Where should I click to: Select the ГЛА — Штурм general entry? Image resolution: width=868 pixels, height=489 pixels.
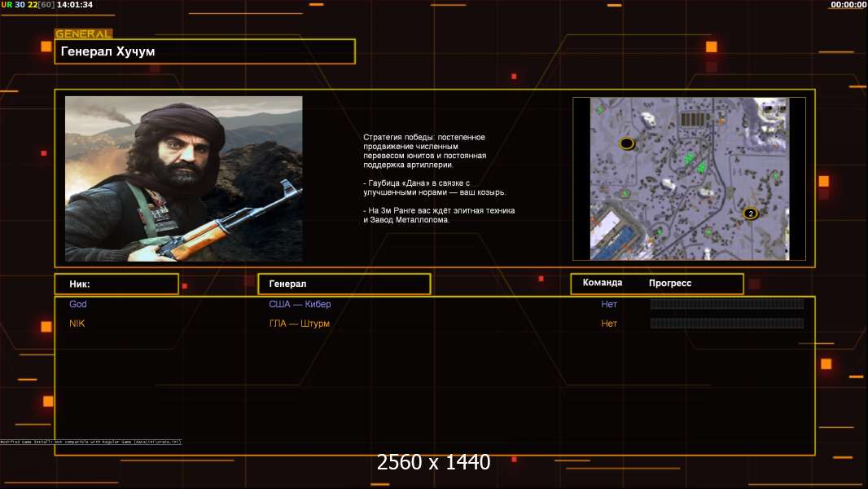[299, 324]
